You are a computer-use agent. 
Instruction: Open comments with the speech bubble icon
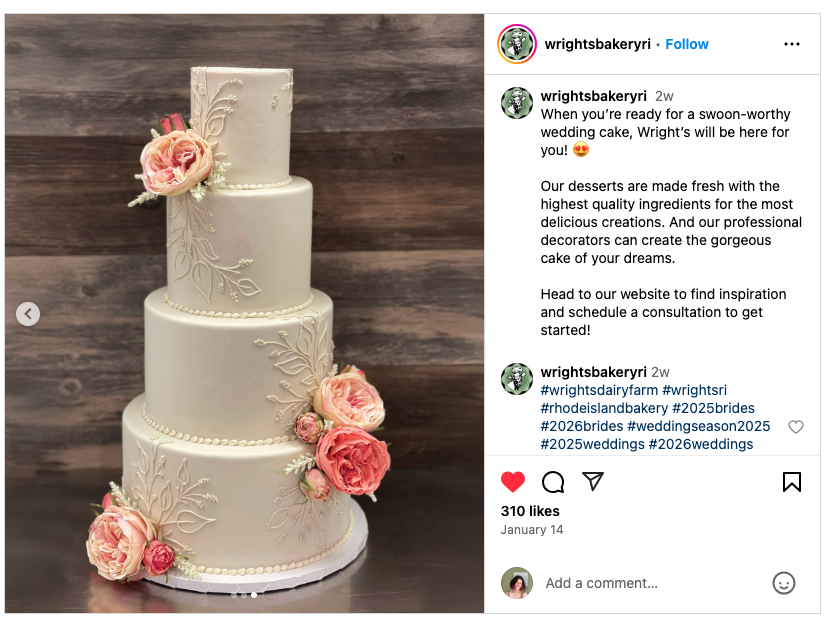pyautogui.click(x=553, y=482)
